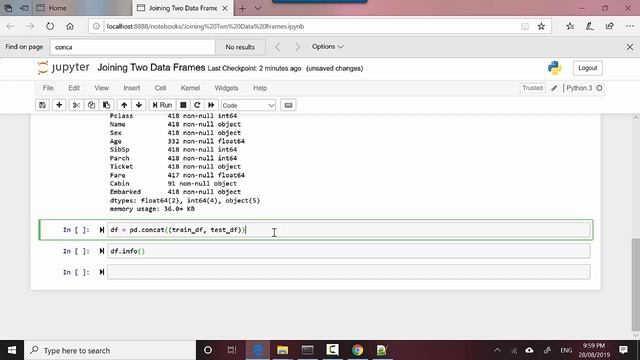Click the address bar URL

pyautogui.click(x=205, y=27)
